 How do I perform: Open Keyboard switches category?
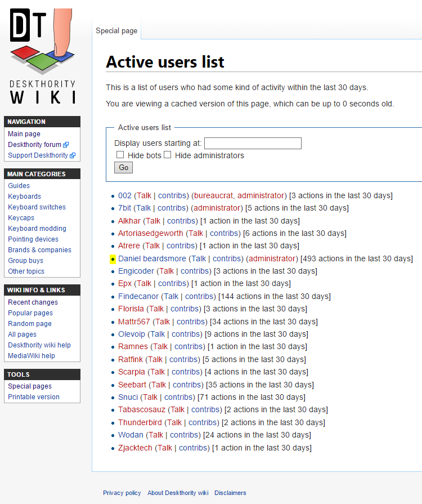pos(37,207)
